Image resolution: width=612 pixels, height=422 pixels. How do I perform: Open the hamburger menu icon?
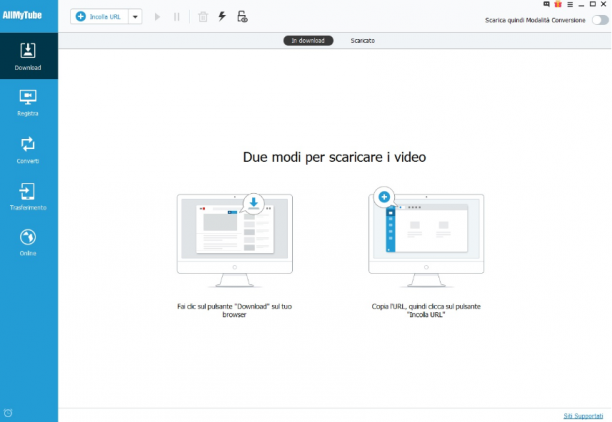click(570, 5)
